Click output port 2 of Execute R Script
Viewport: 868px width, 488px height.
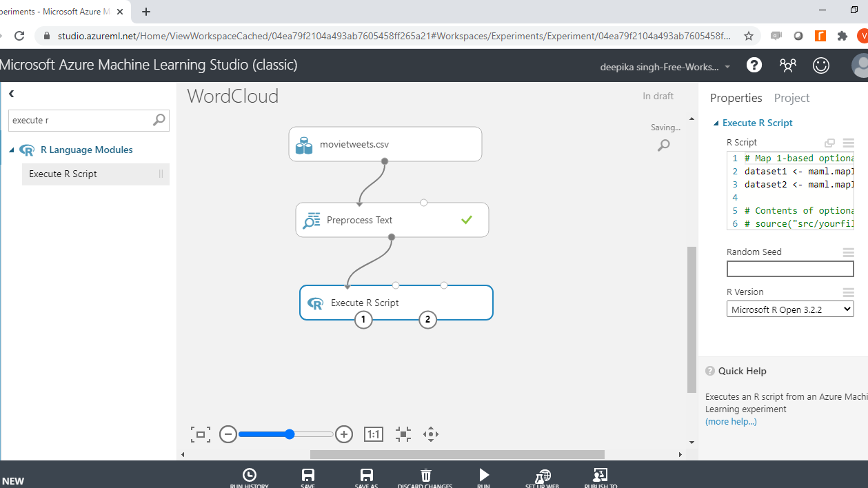[x=427, y=319]
